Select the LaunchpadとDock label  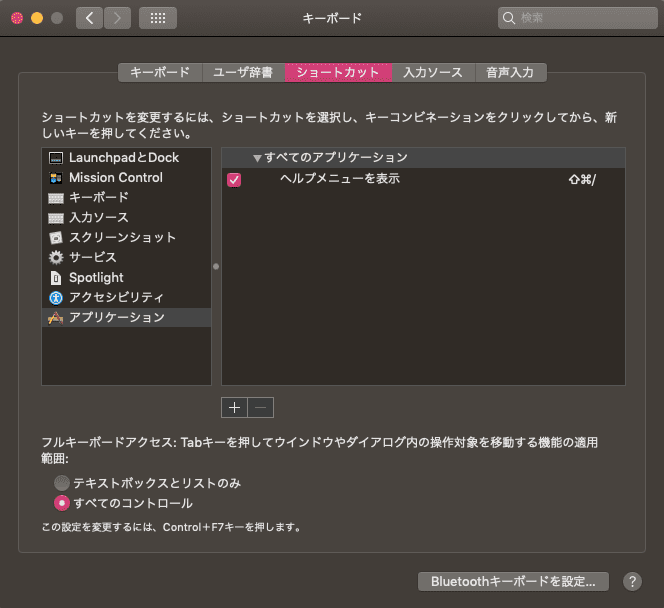(124, 158)
